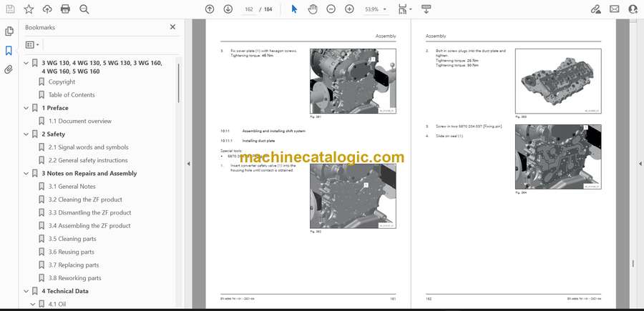Click the bookmarks panel scrollbar
This screenshot has height=311, width=644.
(179, 83)
